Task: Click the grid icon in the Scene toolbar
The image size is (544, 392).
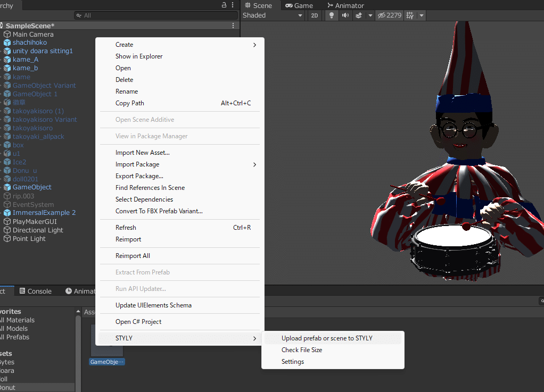Action: coord(410,15)
